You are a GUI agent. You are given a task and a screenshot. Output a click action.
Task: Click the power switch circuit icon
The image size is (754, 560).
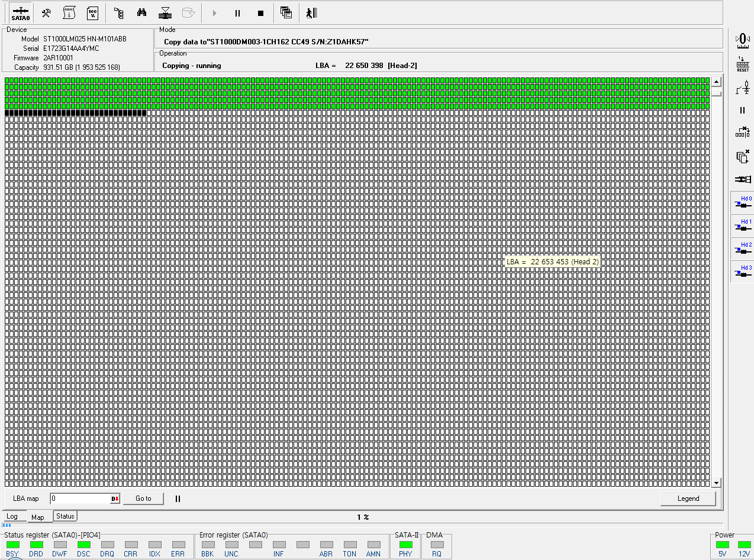click(743, 88)
